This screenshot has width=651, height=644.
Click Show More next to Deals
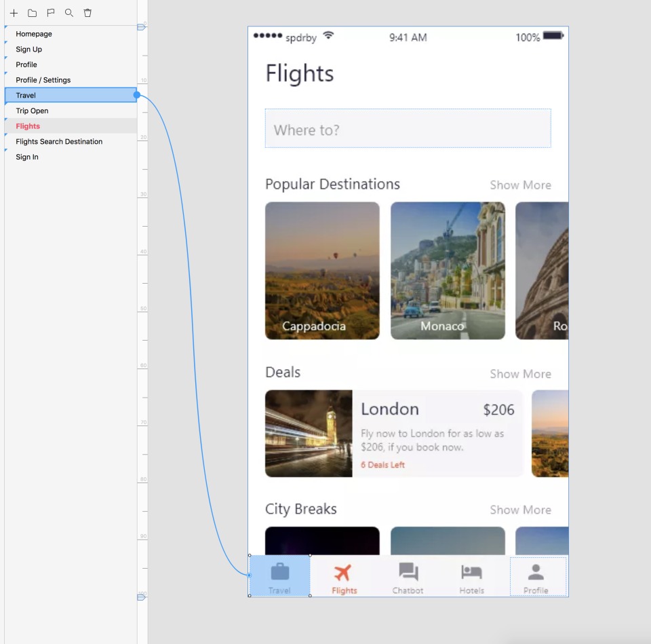coord(520,374)
